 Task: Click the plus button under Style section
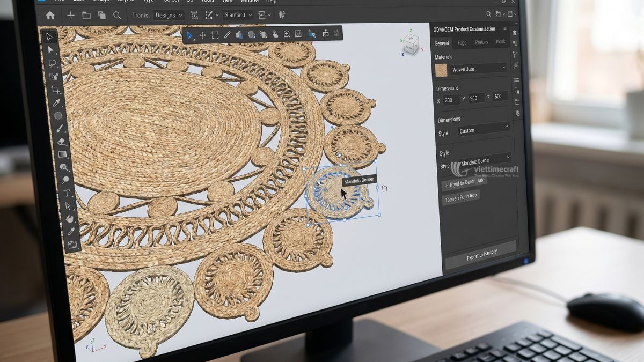tap(464, 183)
